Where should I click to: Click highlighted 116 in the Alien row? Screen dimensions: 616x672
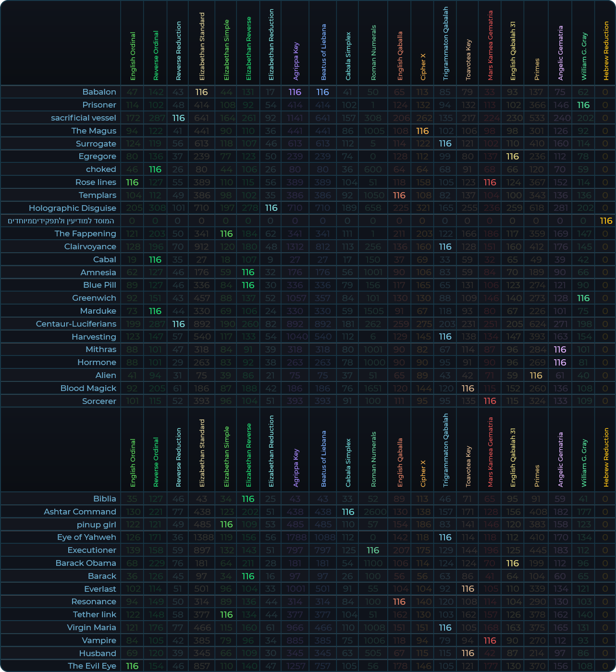click(536, 376)
